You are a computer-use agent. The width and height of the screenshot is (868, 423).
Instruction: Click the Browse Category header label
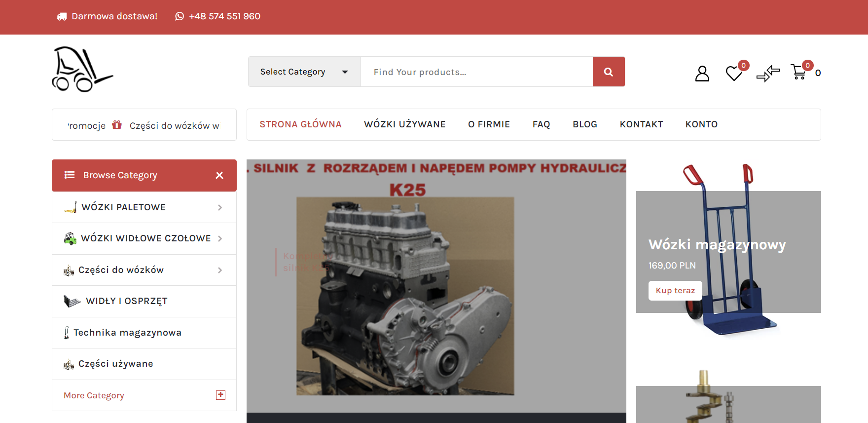pyautogui.click(x=120, y=175)
